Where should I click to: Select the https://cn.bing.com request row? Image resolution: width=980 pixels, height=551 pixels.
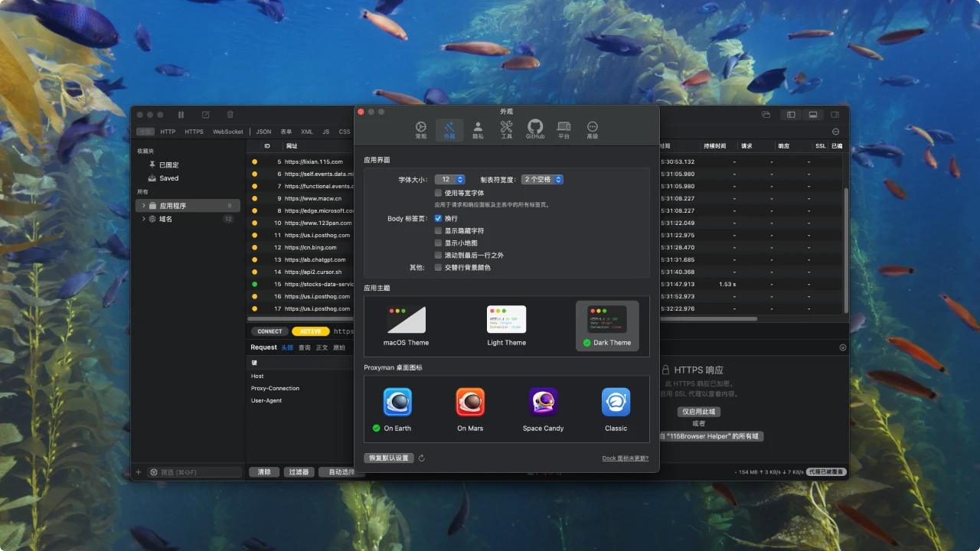click(300, 247)
